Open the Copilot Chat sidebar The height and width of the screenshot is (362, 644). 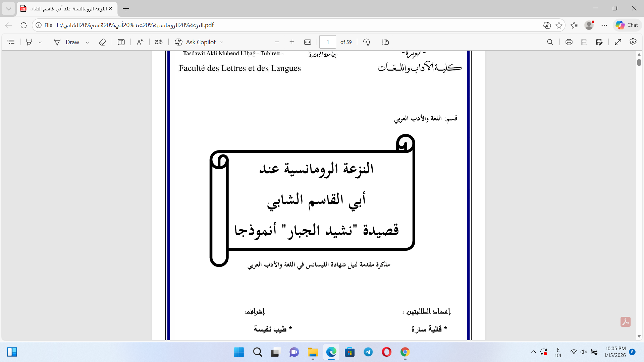pos(627,25)
